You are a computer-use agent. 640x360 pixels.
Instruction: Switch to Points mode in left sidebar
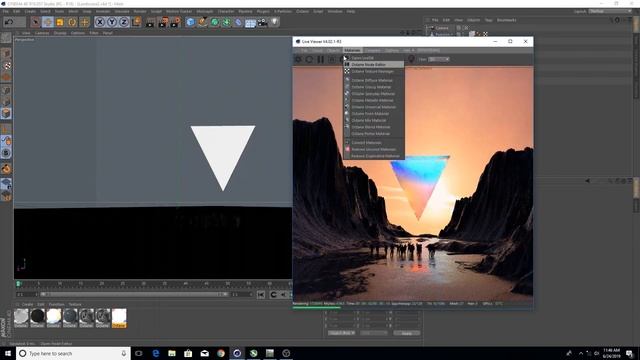point(6,90)
